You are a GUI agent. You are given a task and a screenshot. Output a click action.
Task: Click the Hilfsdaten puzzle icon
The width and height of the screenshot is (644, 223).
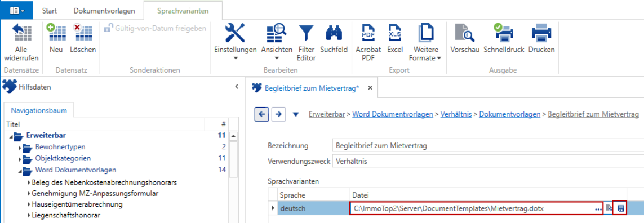coord(9,87)
